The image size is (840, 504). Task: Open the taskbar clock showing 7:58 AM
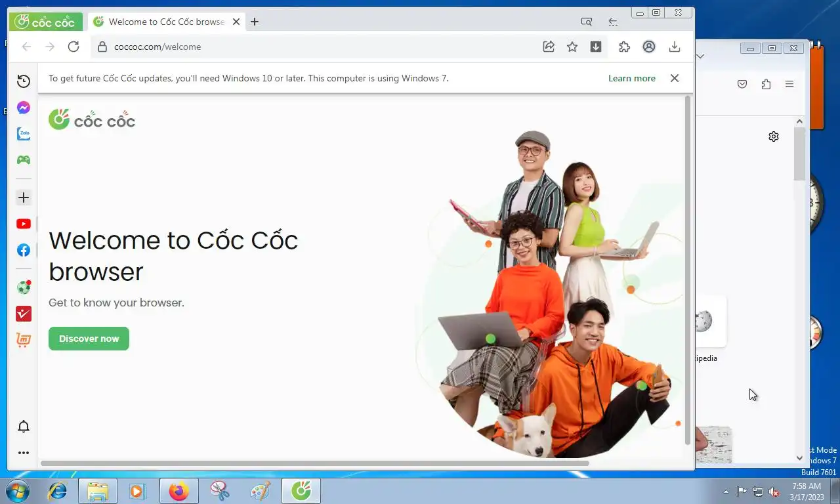click(807, 492)
